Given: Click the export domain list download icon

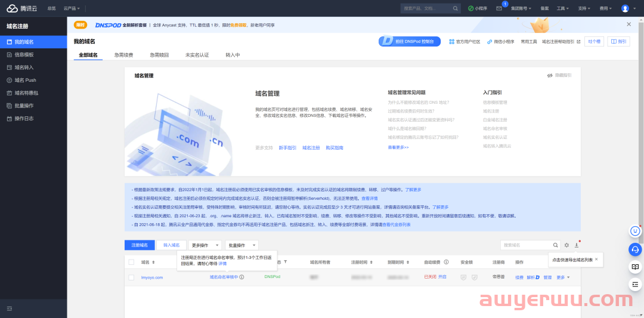Looking at the screenshot, I should [x=576, y=245].
